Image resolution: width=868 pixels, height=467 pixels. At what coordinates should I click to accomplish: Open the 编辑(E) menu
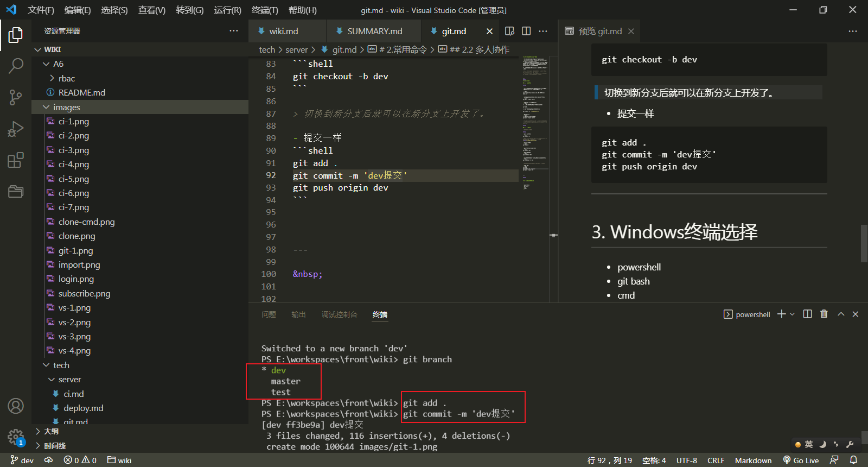[x=78, y=10]
